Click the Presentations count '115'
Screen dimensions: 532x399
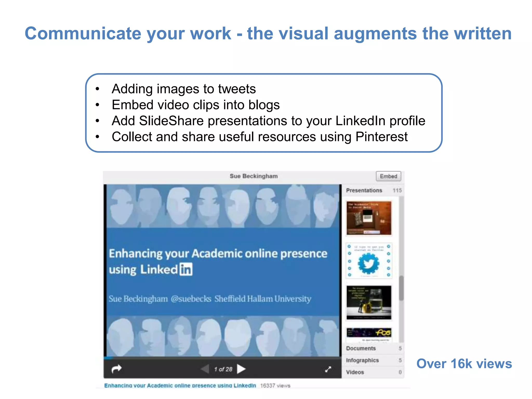[x=397, y=190]
